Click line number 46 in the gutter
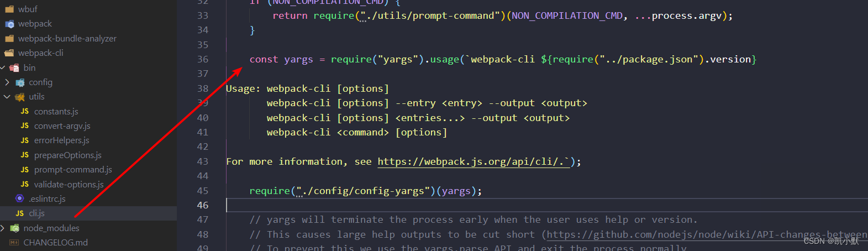Screen dimensions: 868x251 (x=203, y=205)
